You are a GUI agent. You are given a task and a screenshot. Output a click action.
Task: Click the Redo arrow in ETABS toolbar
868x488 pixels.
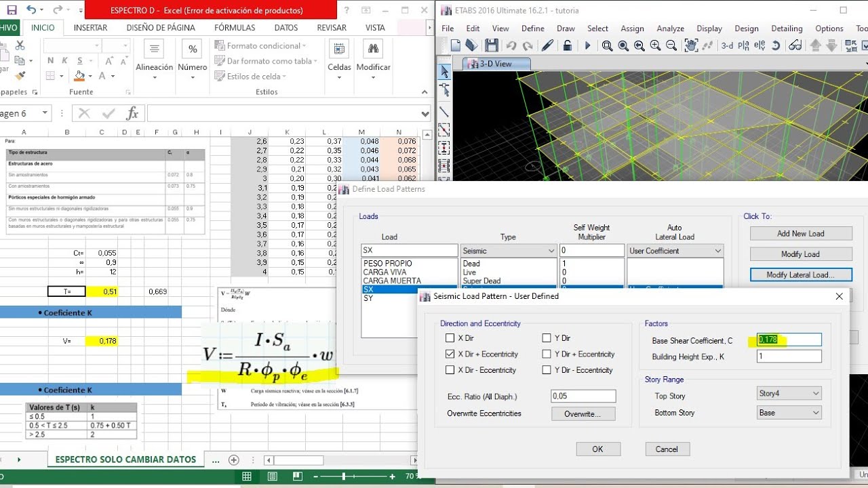[x=528, y=45]
